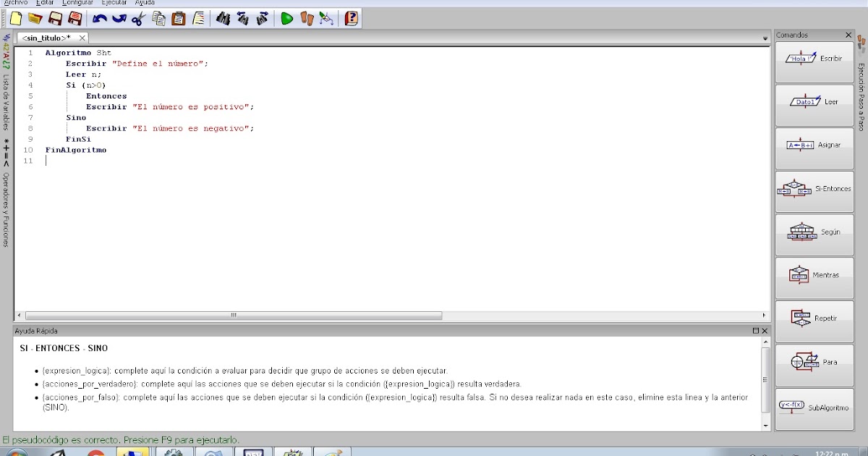Insert a Para loop command
This screenshot has width=868, height=456.
pos(814,364)
